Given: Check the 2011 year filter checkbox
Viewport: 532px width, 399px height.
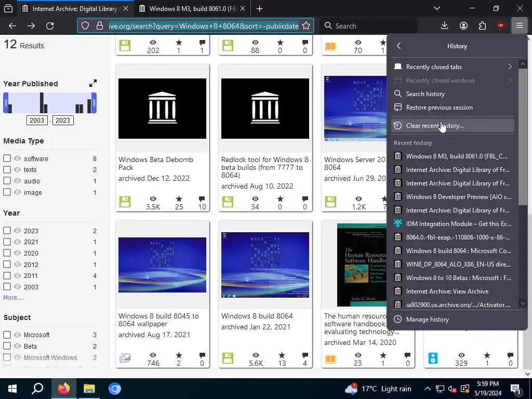Looking at the screenshot, I should (7, 275).
